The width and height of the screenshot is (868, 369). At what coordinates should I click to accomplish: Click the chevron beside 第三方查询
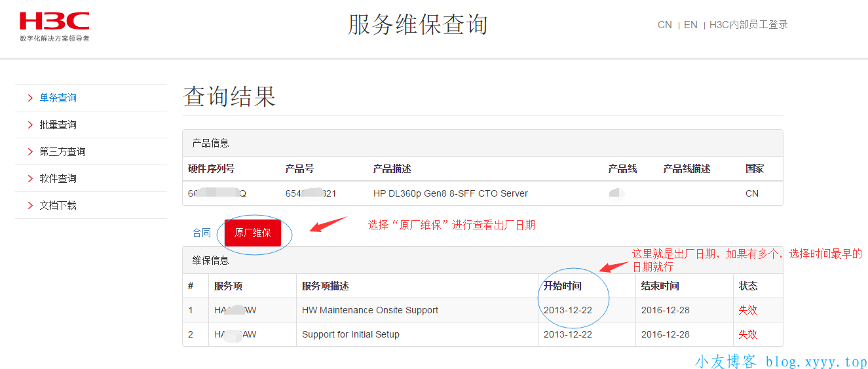(30, 152)
